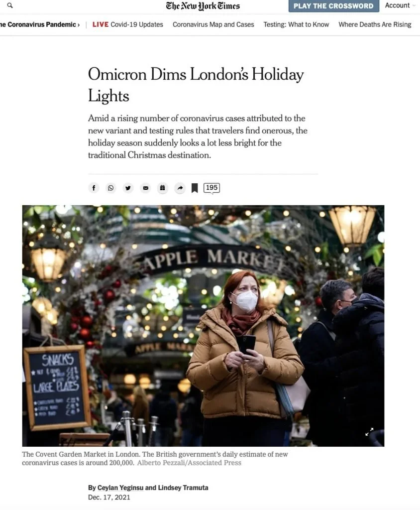Open Where Deaths Are Rising
The height and width of the screenshot is (510, 420).
pyautogui.click(x=375, y=24)
